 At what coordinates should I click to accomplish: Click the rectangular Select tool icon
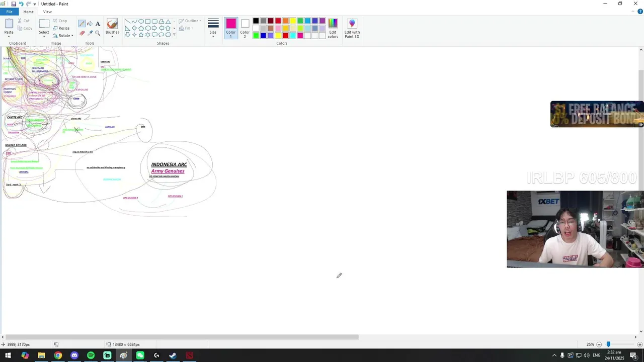pos(44,24)
